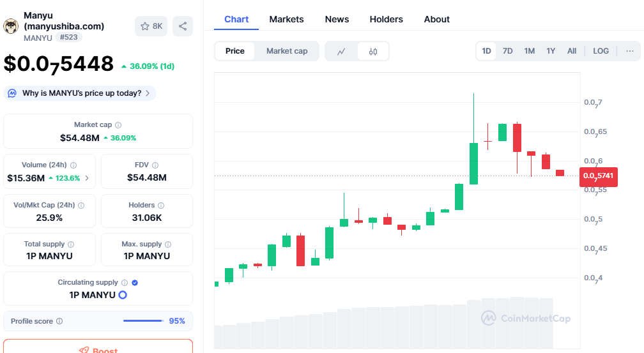
Task: Expand Volume 24h details arrow
Action: [x=87, y=178]
